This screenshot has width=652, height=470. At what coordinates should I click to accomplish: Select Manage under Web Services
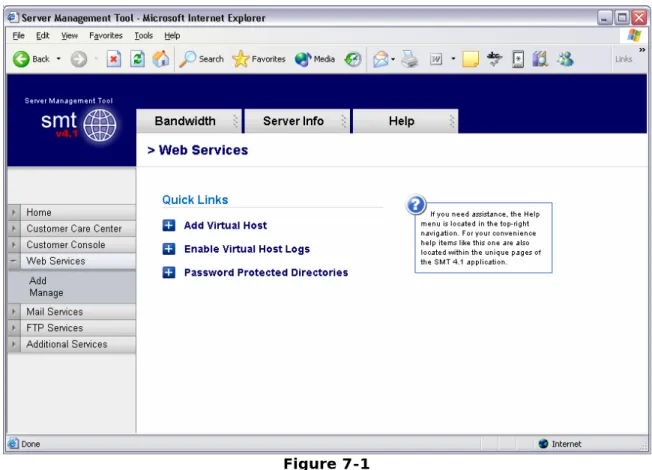(46, 293)
